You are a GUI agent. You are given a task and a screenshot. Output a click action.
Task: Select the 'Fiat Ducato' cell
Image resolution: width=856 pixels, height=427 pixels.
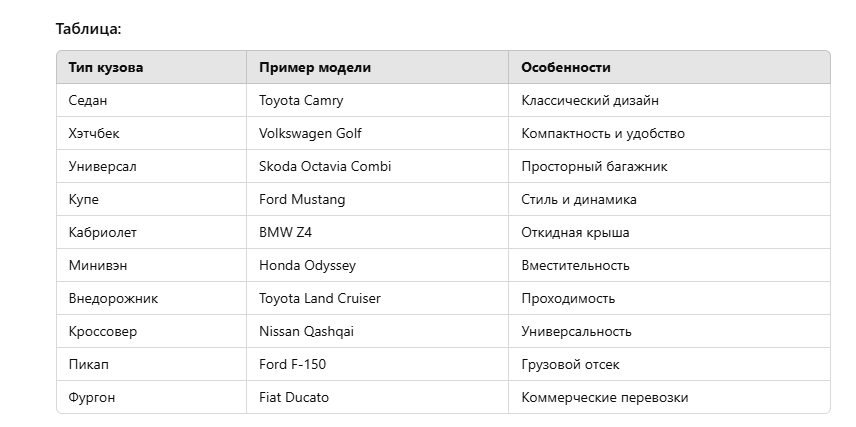(x=377, y=397)
